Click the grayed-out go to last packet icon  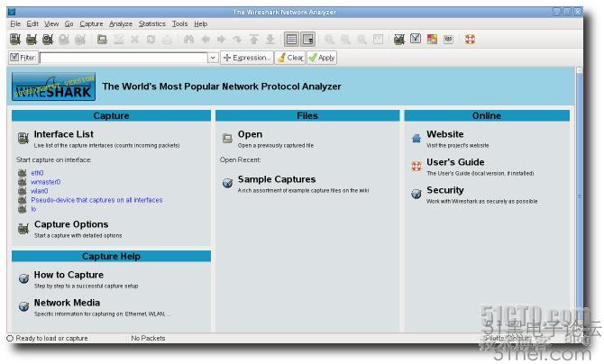tap(270, 39)
